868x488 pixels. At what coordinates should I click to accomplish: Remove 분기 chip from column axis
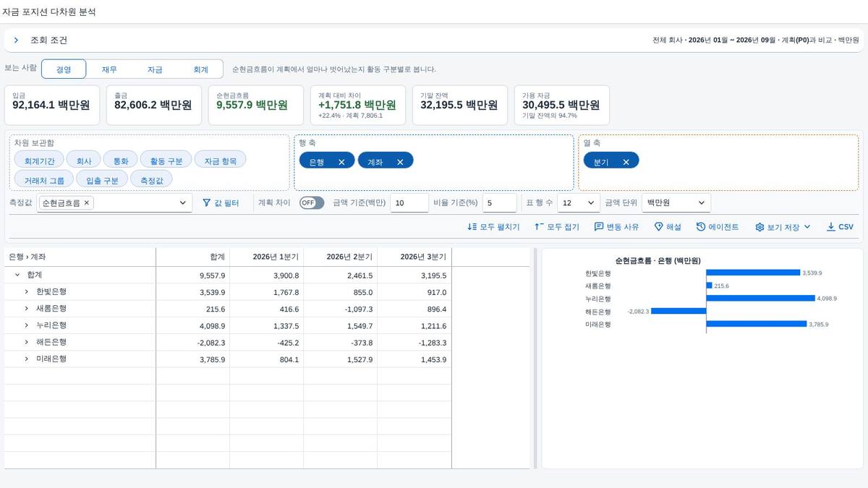click(x=626, y=162)
